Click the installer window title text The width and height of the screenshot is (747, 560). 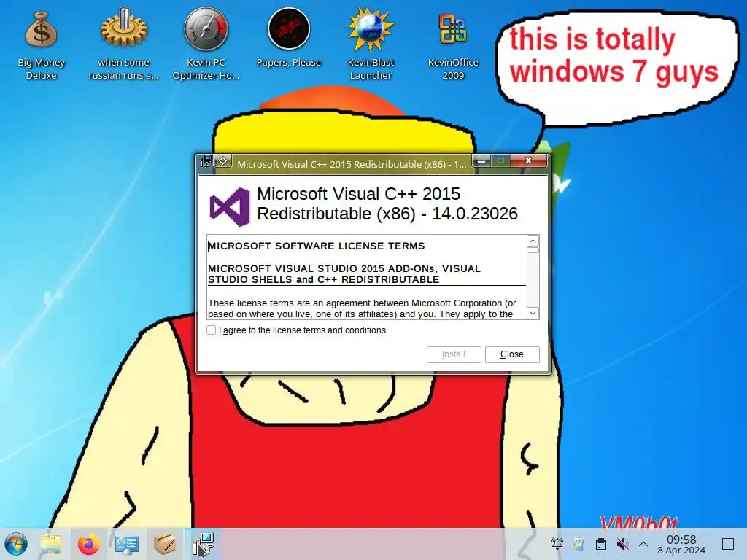tap(352, 164)
